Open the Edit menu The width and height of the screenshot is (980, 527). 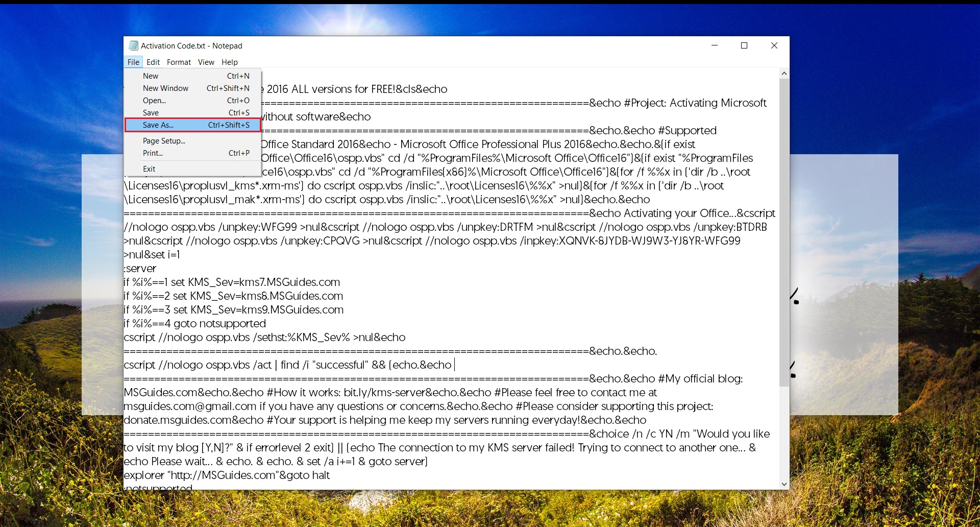pyautogui.click(x=153, y=62)
